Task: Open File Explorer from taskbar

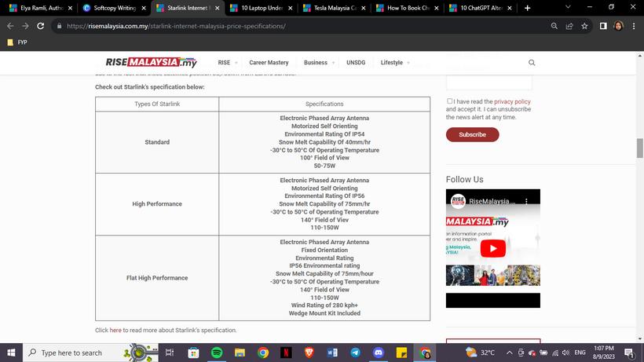Action: tap(240, 353)
